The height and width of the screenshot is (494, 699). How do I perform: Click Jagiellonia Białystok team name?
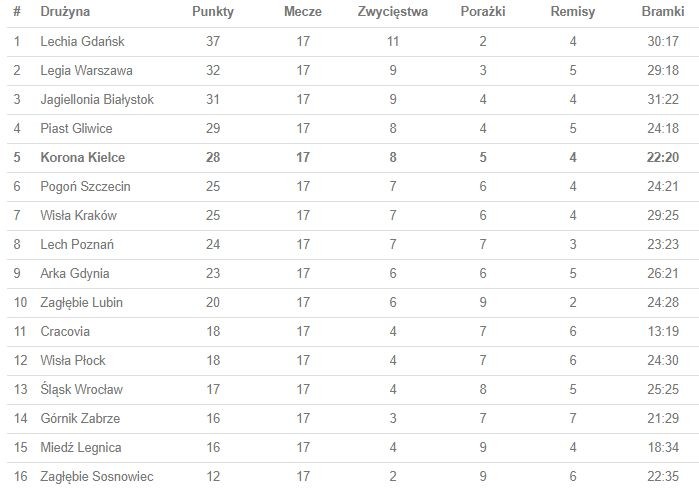[97, 100]
